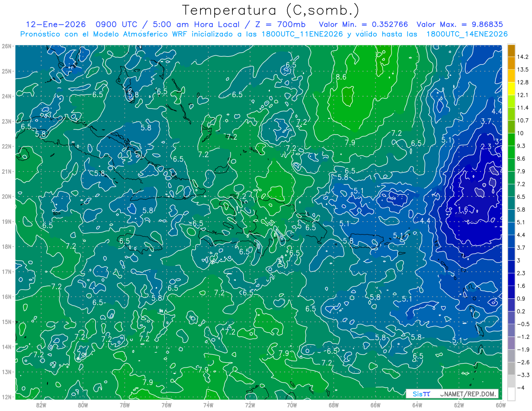Click 'Valor Max. = 9.86835' text
This screenshot has height=411, width=532.
460,25
